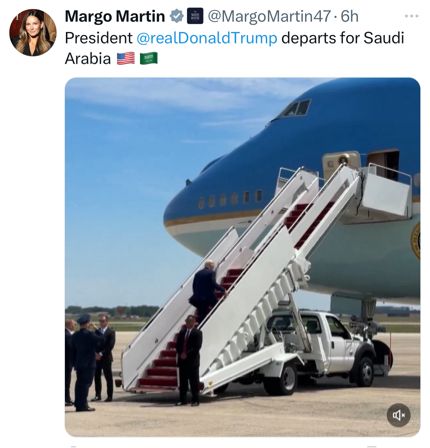
Task: Open the three-dot more options menu
Action: (411, 16)
